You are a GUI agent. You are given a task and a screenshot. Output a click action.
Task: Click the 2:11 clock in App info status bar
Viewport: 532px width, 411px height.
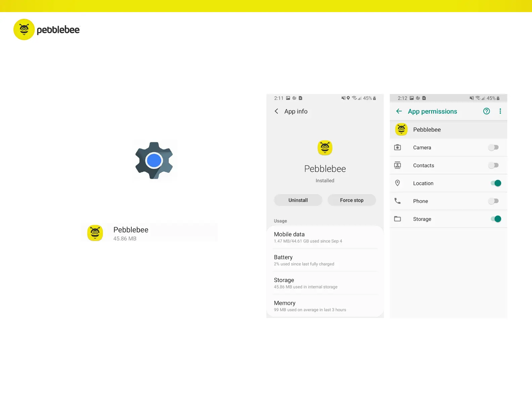[279, 98]
